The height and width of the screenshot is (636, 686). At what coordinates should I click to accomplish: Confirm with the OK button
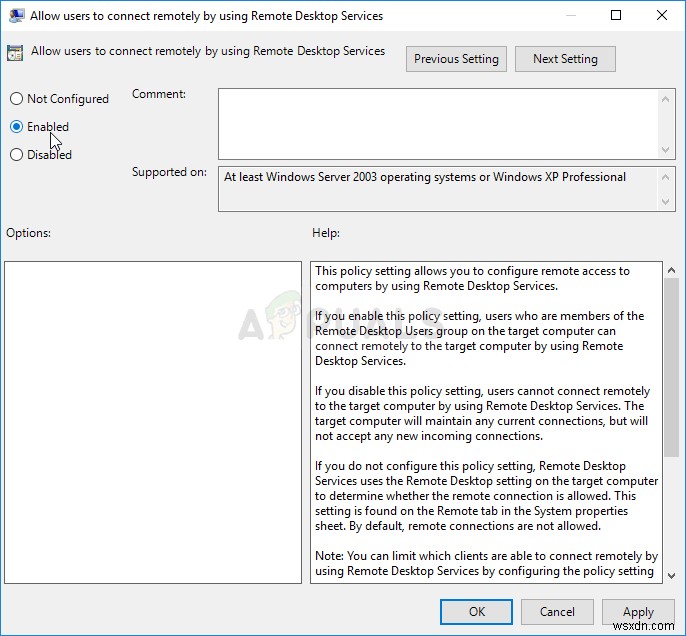click(476, 612)
